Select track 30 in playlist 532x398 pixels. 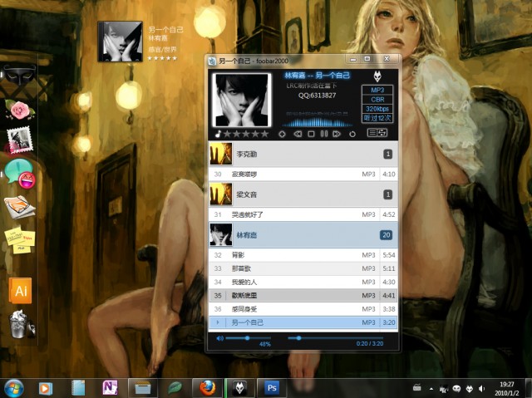tap(303, 174)
